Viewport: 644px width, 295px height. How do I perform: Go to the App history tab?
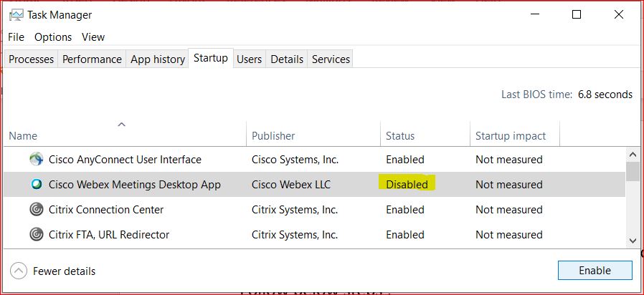pos(158,59)
